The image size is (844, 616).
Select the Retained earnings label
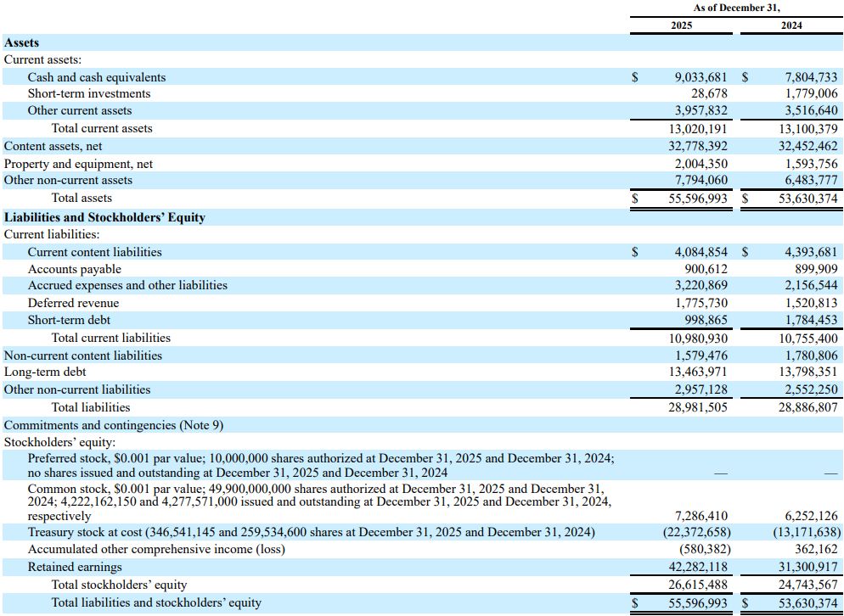75,567
